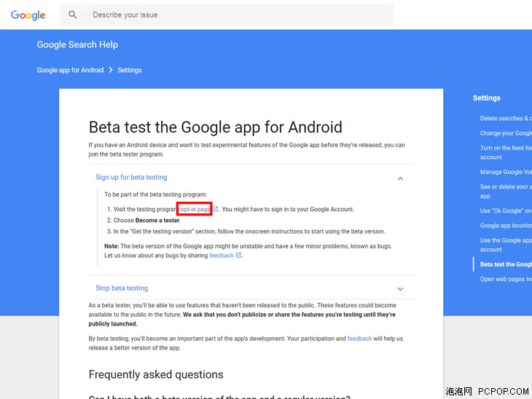Click the Beta test the Google app for Android title
The image size is (532, 399).
(216, 127)
